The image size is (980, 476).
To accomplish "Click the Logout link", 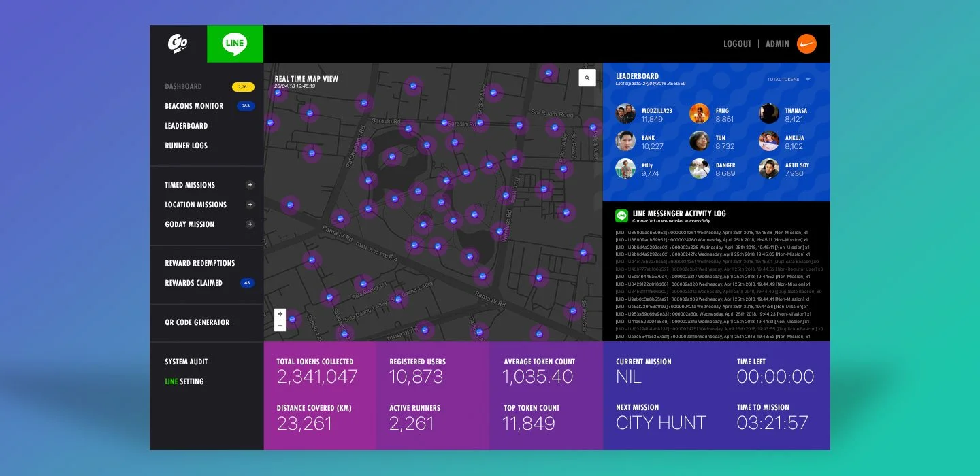I will coord(737,44).
